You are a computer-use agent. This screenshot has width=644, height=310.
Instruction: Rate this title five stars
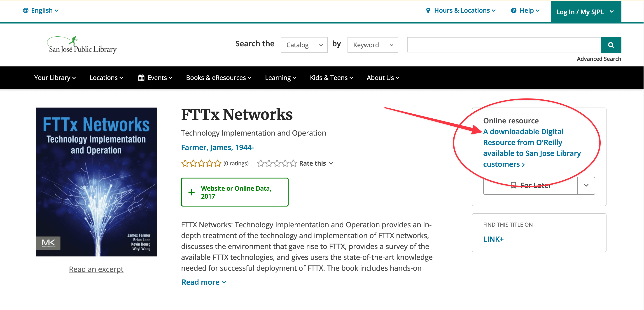tap(293, 163)
